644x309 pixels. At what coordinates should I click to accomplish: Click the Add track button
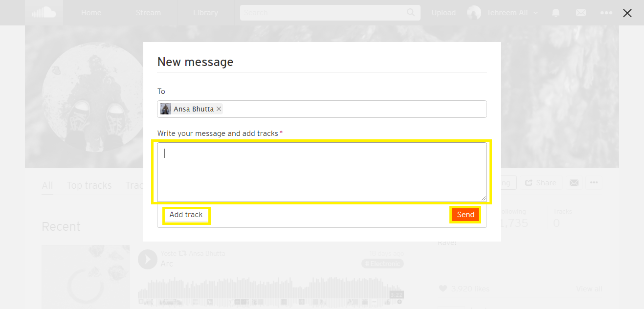pos(186,215)
